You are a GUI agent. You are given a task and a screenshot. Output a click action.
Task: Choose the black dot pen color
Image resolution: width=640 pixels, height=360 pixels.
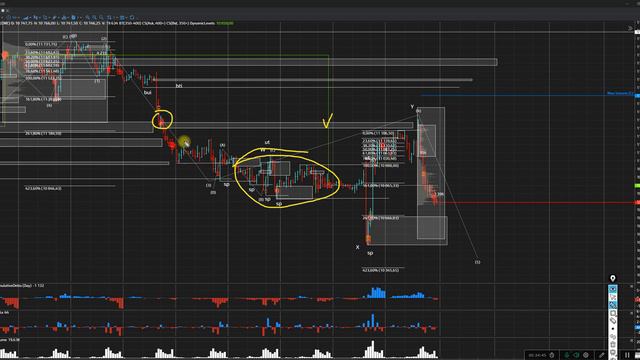click(613, 329)
